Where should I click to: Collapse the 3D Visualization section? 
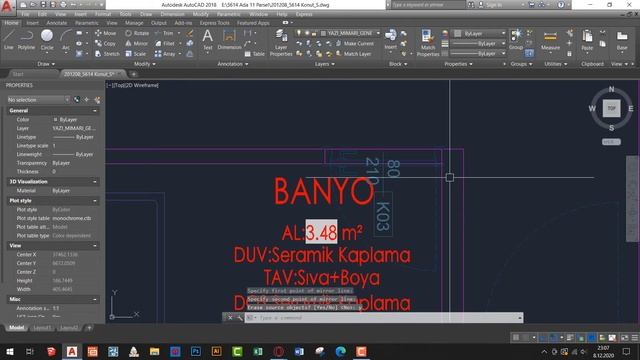click(95, 182)
